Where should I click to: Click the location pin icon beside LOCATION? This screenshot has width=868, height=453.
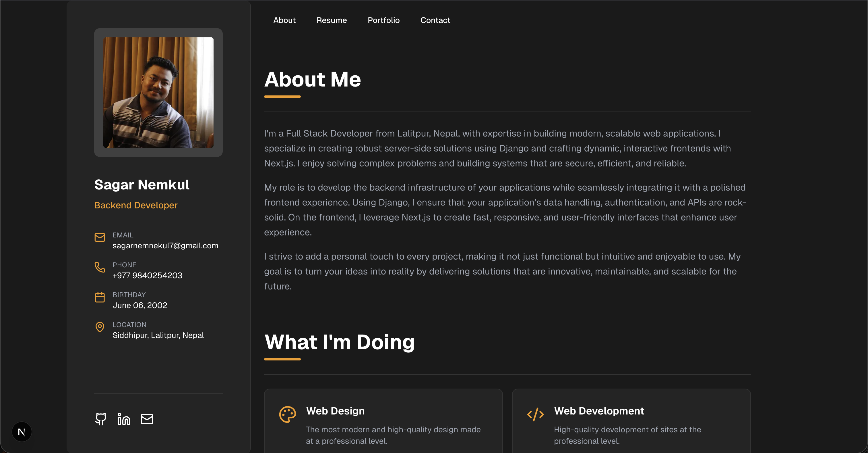(100, 327)
